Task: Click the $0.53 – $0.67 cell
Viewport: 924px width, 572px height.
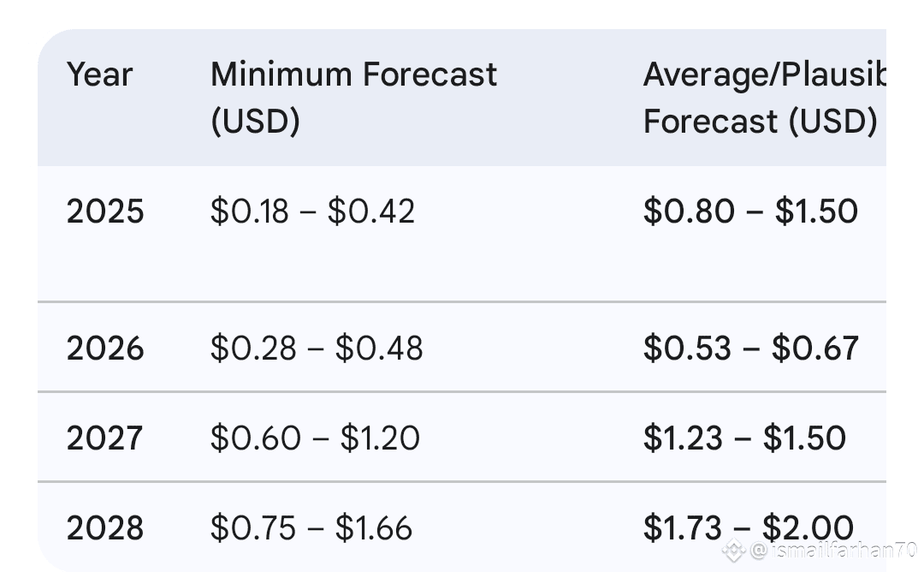Action: click(x=751, y=348)
